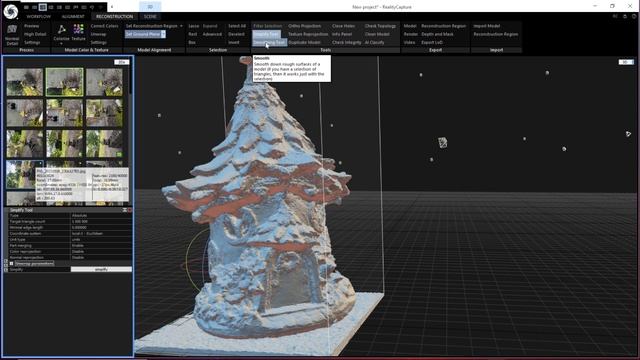Image resolution: width=640 pixels, height=360 pixels.
Task: Click Preview in the Process group
Action: pyautogui.click(x=31, y=26)
